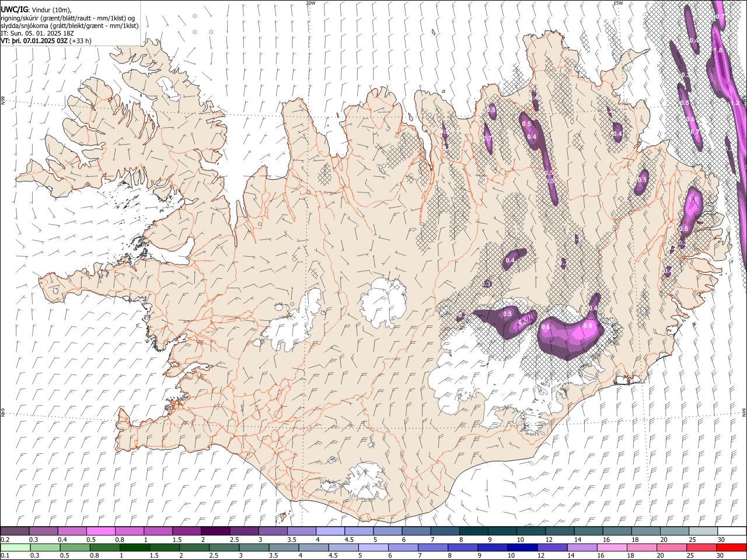Click the 20W longitude label at top

310,3
